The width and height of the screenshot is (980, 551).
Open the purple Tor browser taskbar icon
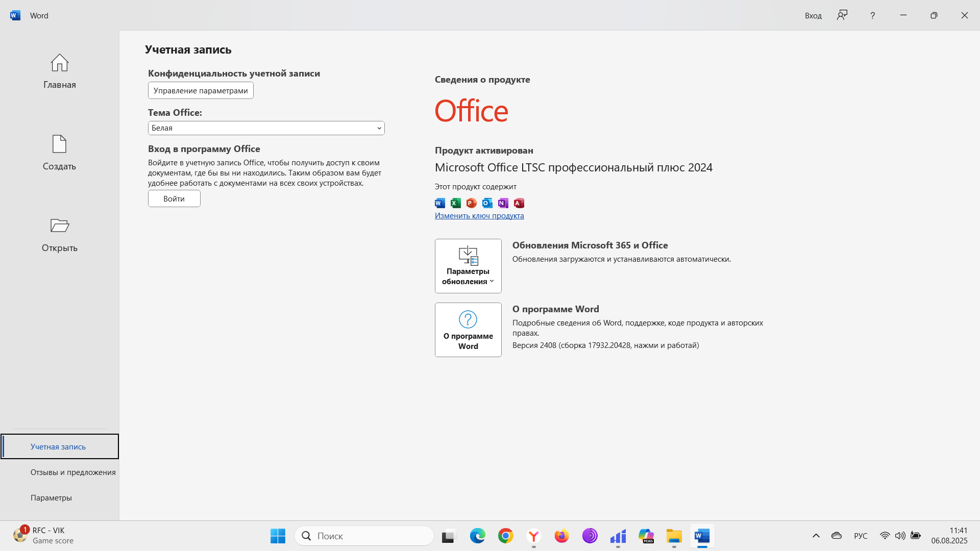[590, 536]
